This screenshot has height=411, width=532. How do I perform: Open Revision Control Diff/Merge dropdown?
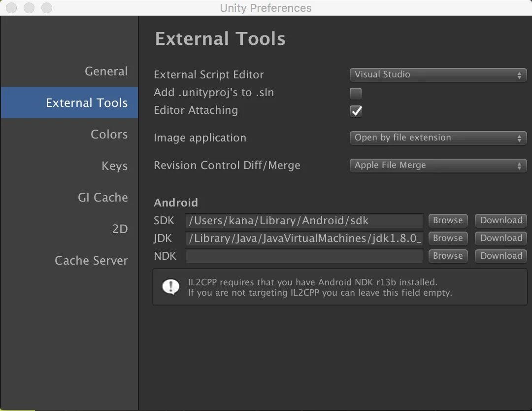[x=437, y=166]
